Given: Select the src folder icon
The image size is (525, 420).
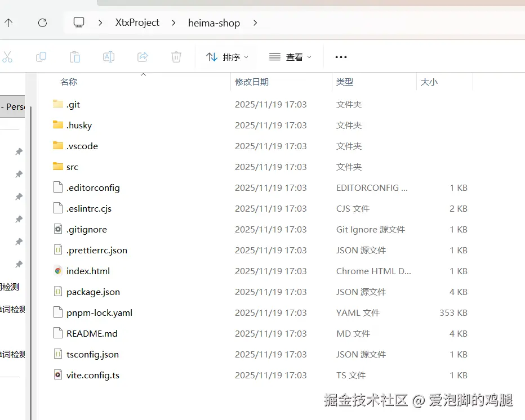Looking at the screenshot, I should tap(58, 166).
